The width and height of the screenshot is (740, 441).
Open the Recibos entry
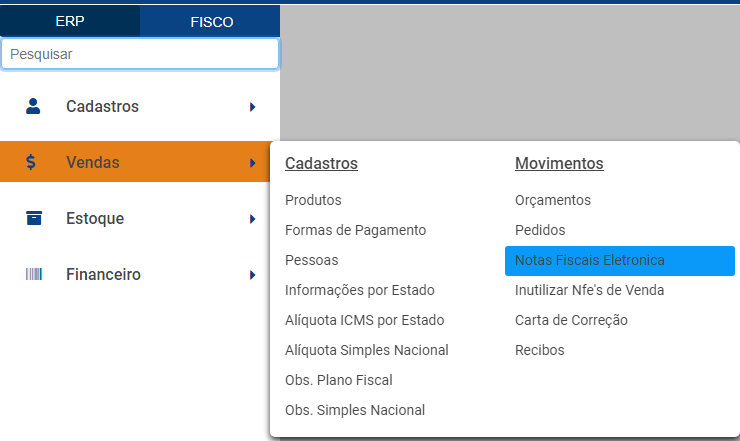540,350
